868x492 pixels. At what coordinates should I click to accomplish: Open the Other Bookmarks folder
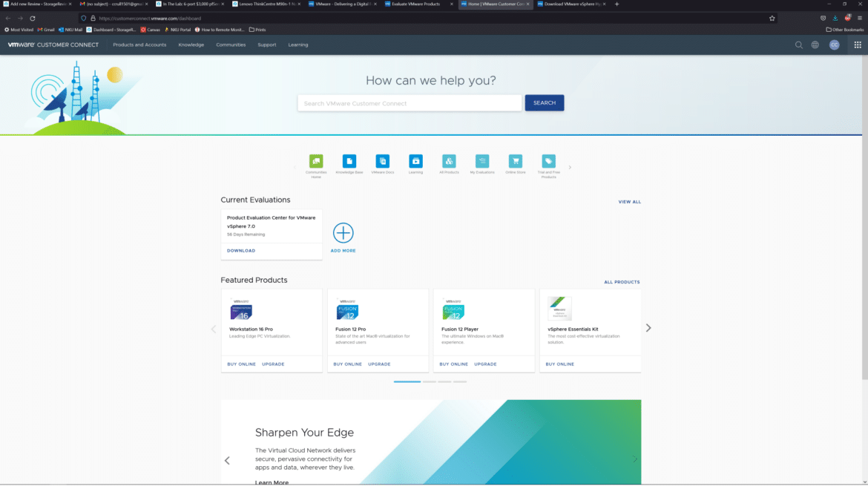pyautogui.click(x=845, y=30)
